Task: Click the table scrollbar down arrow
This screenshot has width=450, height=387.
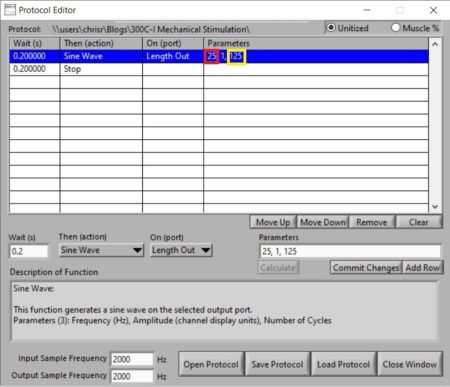Action: (435, 207)
